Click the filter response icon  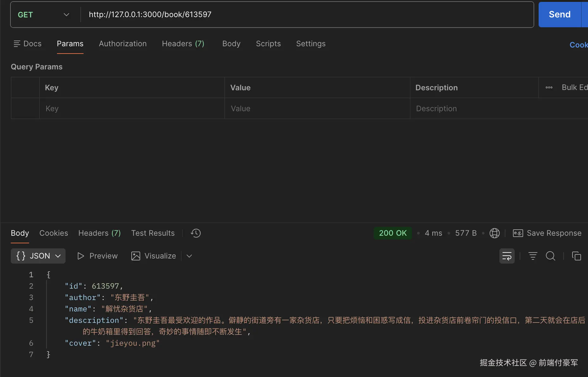[533, 256]
